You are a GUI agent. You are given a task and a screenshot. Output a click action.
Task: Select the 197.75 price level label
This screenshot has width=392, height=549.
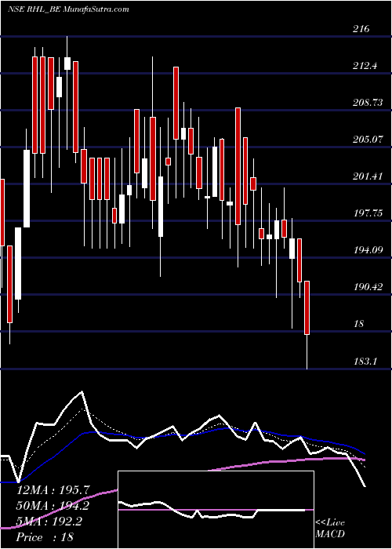tap(368, 213)
